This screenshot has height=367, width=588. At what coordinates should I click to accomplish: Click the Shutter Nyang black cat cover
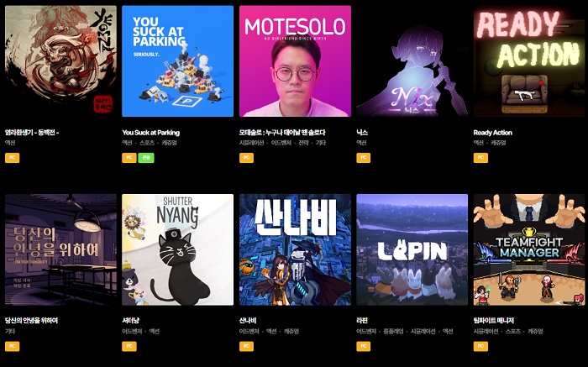click(178, 249)
